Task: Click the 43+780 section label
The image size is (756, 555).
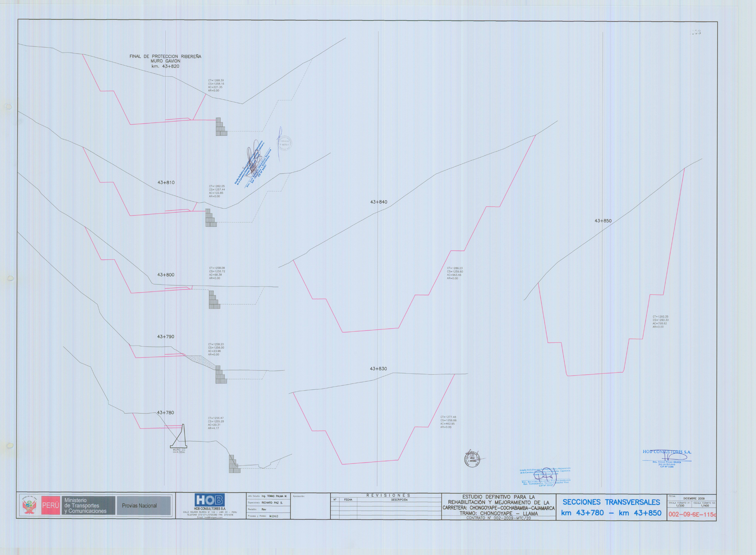Action: [x=165, y=413]
